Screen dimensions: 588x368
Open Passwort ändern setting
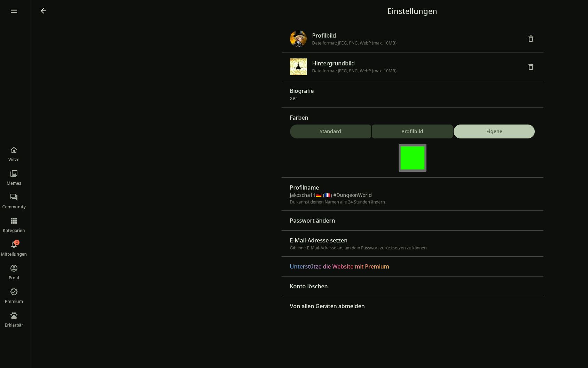click(x=312, y=221)
